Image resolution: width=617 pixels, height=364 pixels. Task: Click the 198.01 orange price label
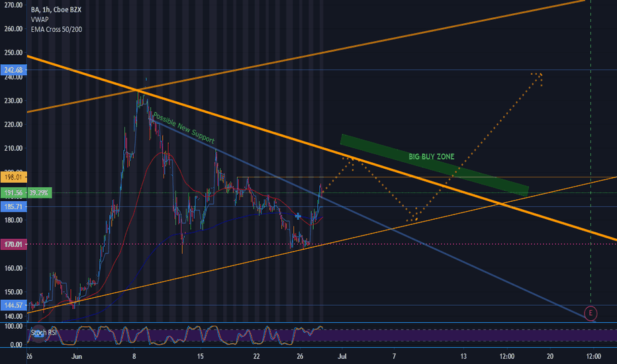pos(13,177)
